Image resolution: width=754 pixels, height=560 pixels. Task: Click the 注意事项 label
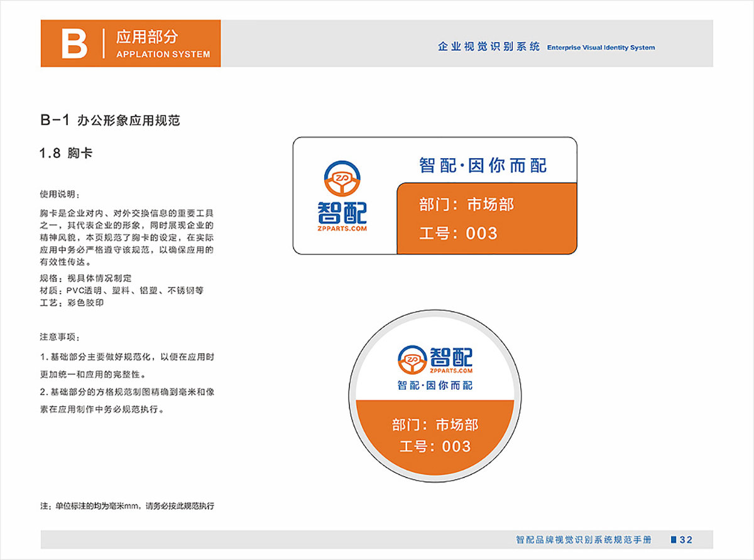[x=60, y=337]
